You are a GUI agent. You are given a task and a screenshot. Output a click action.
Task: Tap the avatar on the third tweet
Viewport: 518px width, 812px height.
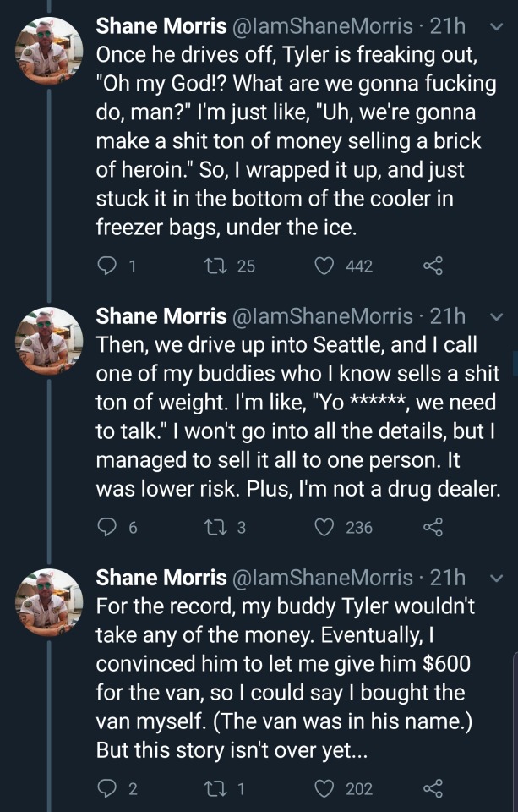[49, 601]
